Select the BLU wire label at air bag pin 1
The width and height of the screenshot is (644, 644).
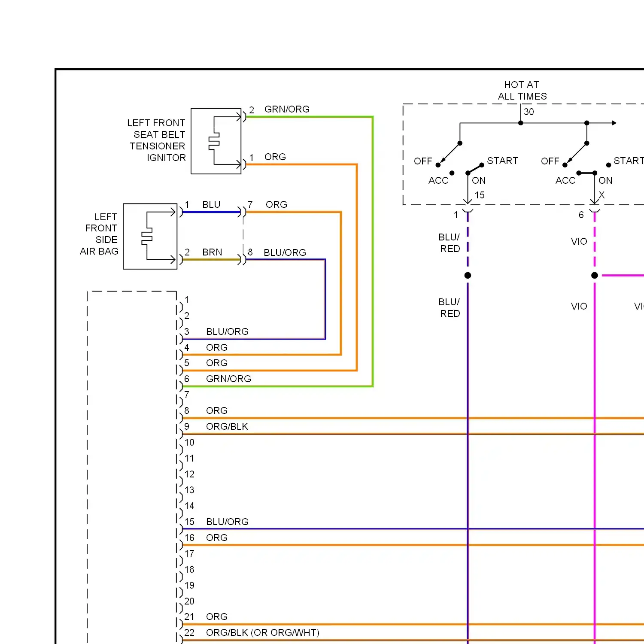pyautogui.click(x=211, y=205)
